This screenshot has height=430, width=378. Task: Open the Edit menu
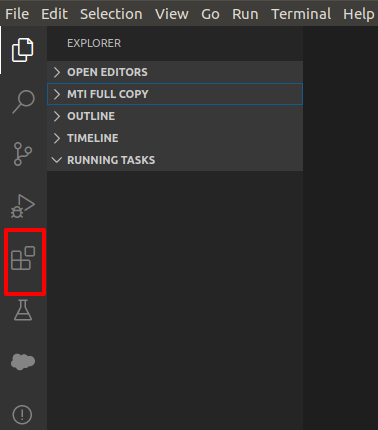pyautogui.click(x=54, y=14)
